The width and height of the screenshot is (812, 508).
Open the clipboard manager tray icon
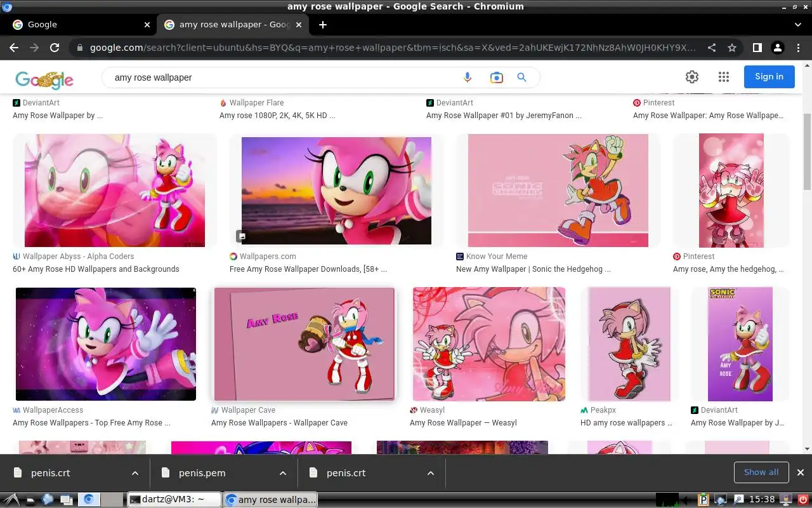[703, 500]
